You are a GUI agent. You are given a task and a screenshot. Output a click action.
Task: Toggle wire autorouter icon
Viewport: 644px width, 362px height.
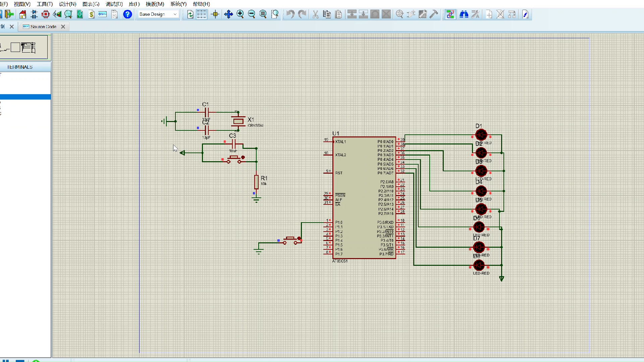coord(450,14)
